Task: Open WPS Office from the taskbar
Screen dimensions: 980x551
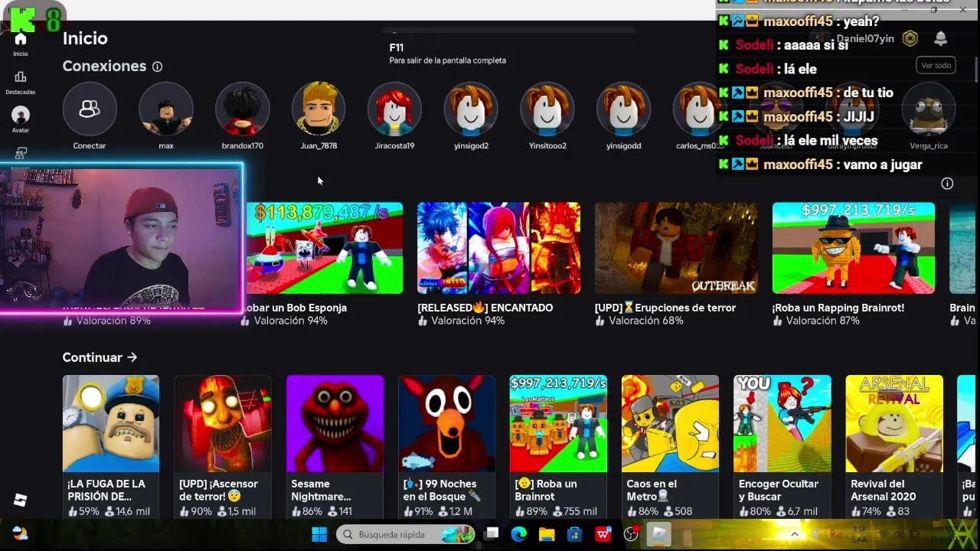Action: point(603,534)
